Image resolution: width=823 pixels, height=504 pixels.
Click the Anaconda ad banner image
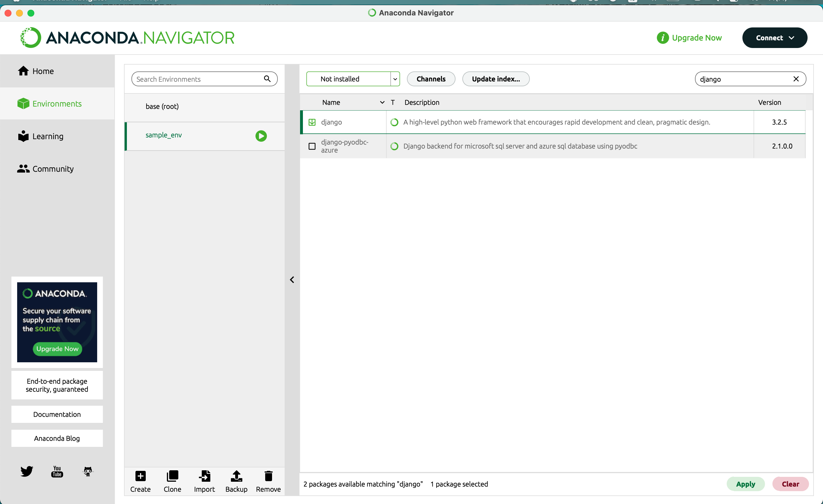tap(57, 322)
